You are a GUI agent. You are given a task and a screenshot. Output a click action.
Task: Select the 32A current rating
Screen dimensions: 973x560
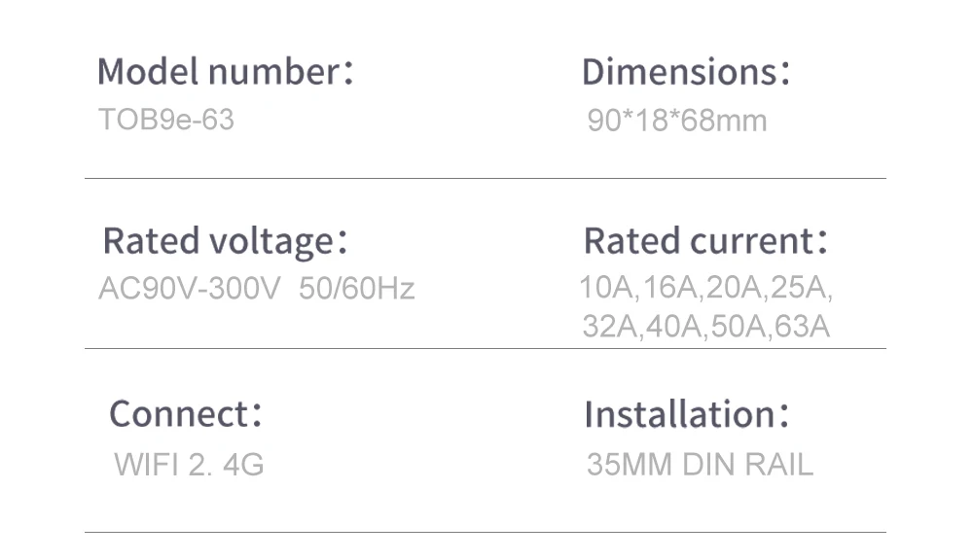pos(610,327)
